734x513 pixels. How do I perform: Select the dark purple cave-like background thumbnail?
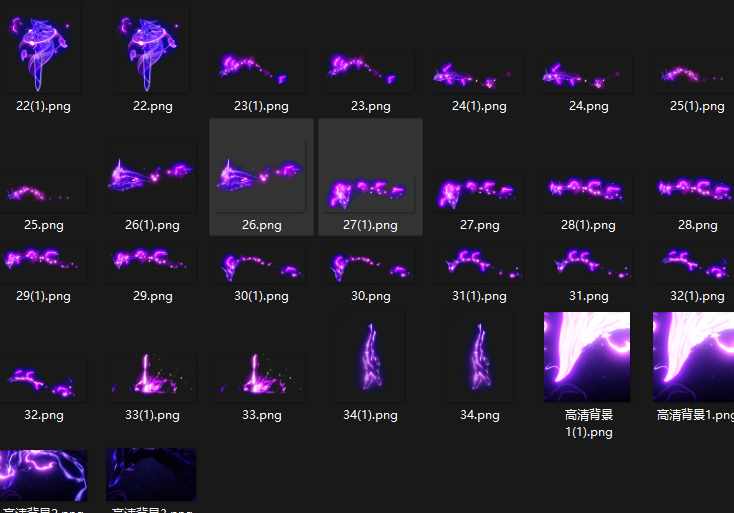(x=151, y=474)
